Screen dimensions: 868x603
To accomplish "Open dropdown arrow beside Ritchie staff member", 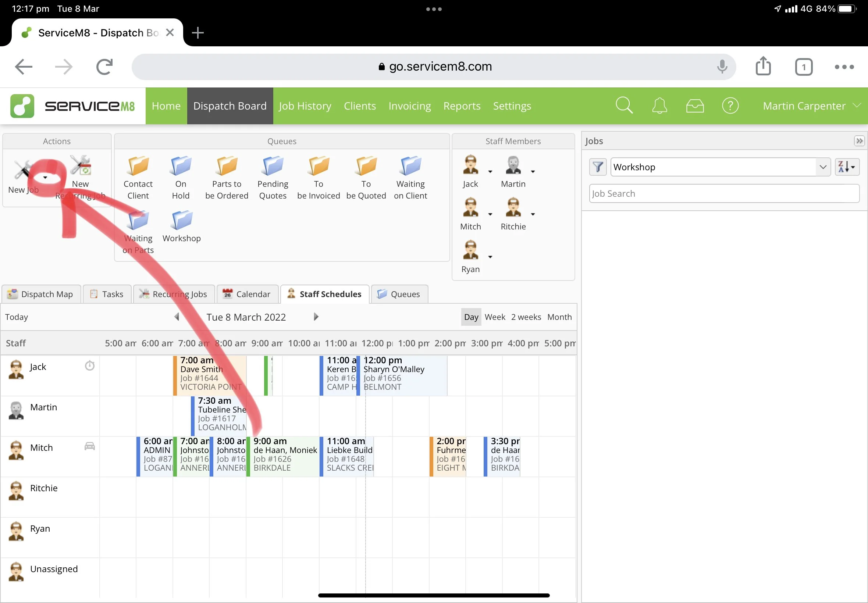I will [533, 215].
